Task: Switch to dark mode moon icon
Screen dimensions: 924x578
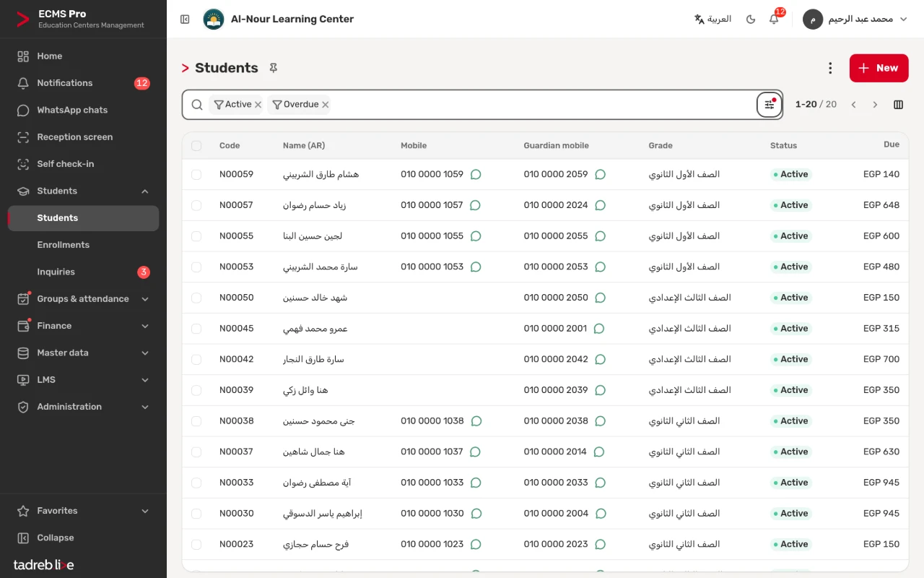Action: (751, 20)
